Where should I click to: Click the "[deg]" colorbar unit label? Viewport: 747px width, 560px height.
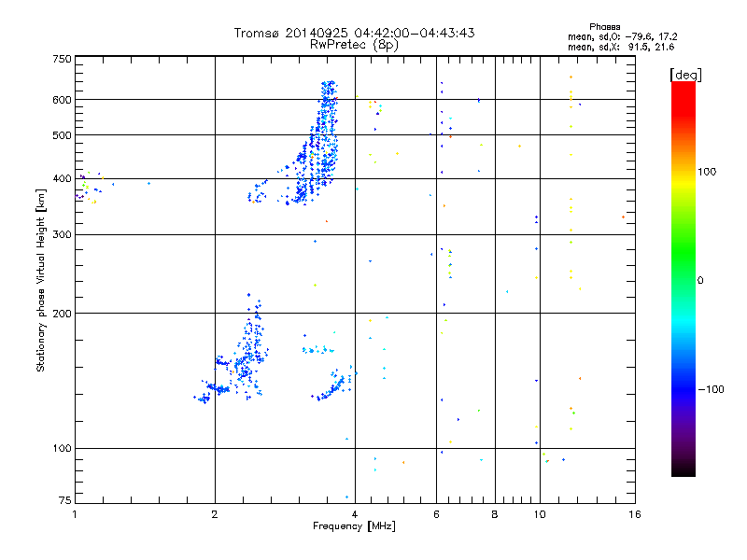tap(685, 75)
